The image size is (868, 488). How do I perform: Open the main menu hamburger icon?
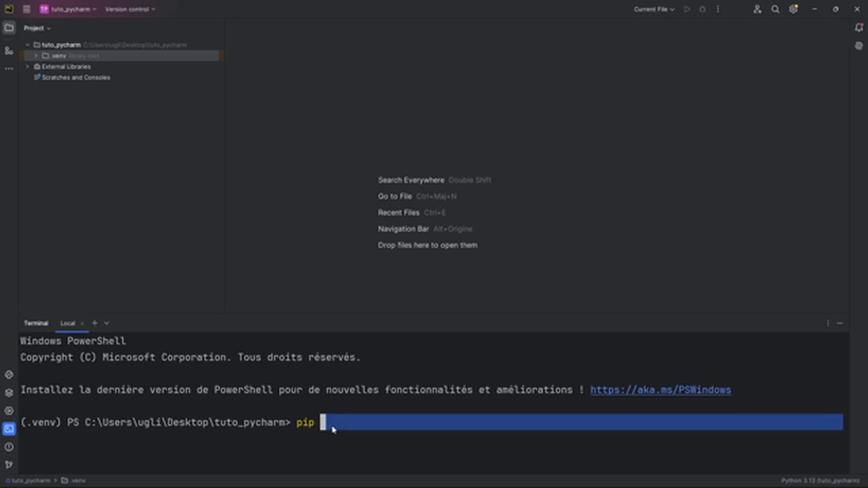26,9
